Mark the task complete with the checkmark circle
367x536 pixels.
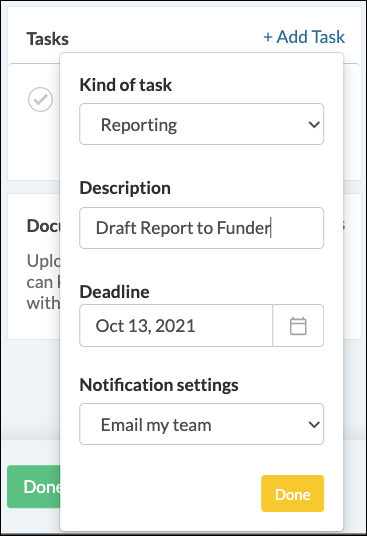[x=40, y=99]
